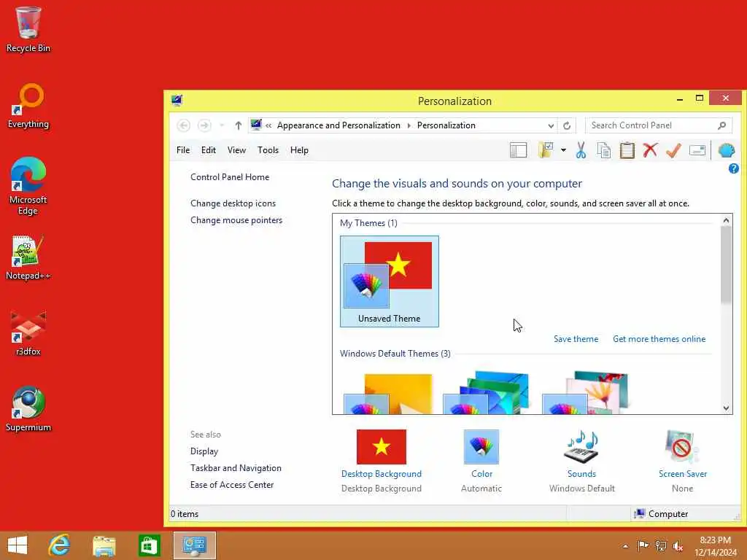Click Appearance and Personalization breadcrumb
Viewport: 747px width, 560px height.
338,125
